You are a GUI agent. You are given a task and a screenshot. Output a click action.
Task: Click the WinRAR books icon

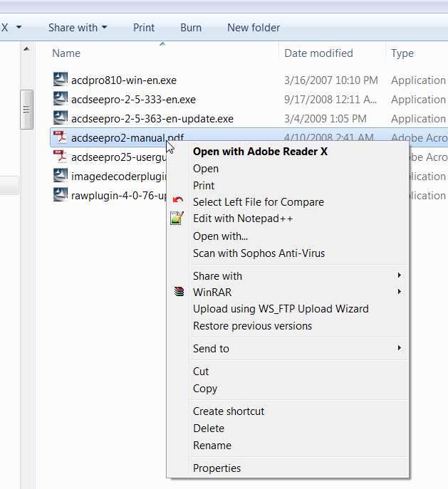tap(179, 292)
